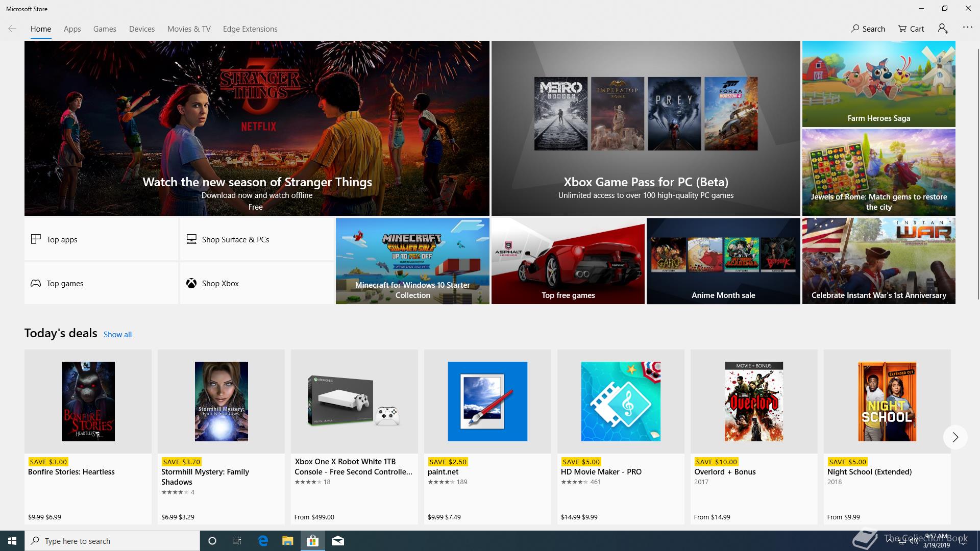This screenshot has width=980, height=551.
Task: Click From $499.00 price on Xbox console
Action: [314, 517]
